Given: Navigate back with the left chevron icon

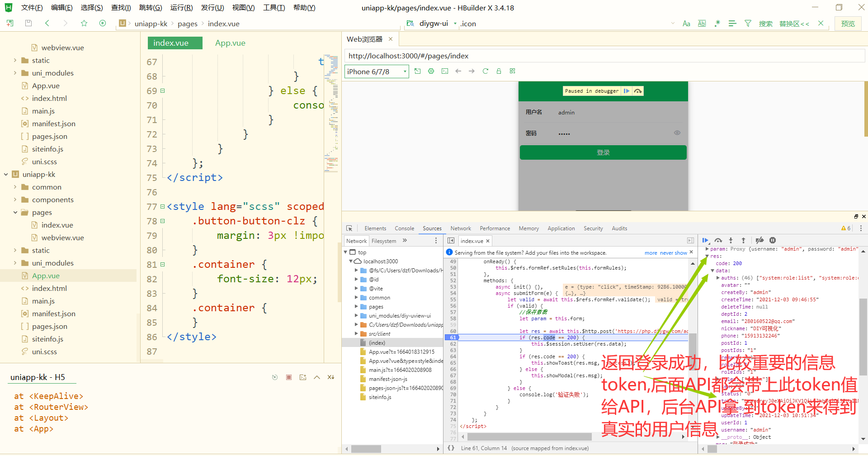Looking at the screenshot, I should click(47, 23).
